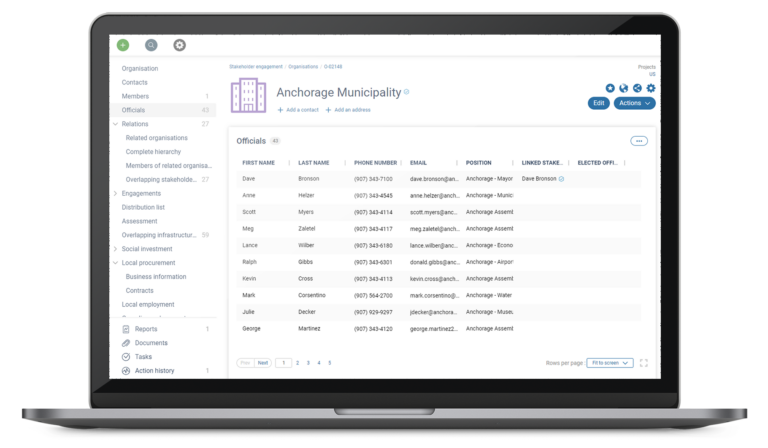Open Distribution list in sidebar
Screen dimensions: 768x448
(x=143, y=207)
